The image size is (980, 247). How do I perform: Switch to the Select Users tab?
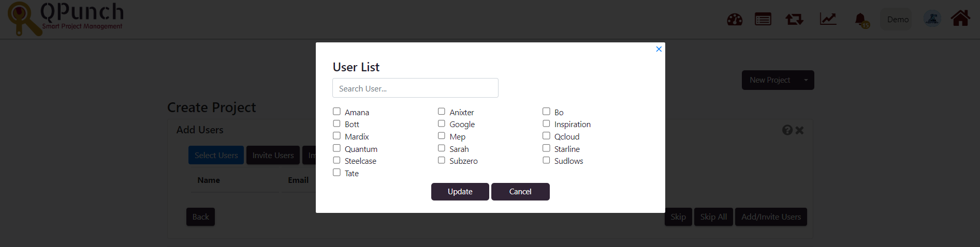[x=216, y=155]
